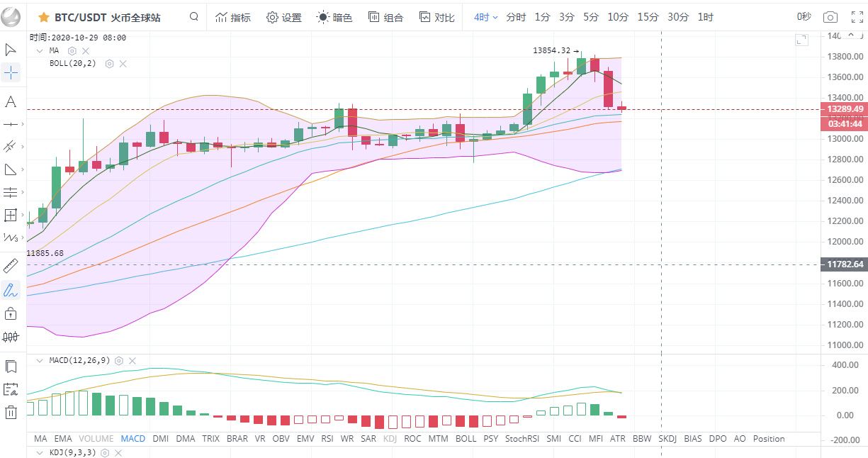Select the text annotation tool

[11, 102]
